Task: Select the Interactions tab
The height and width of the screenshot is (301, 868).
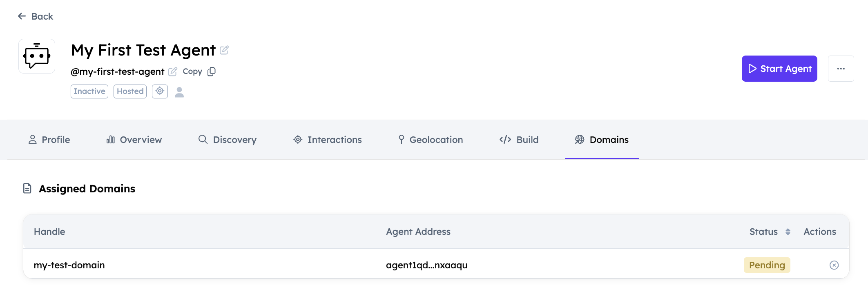Action: tap(328, 140)
